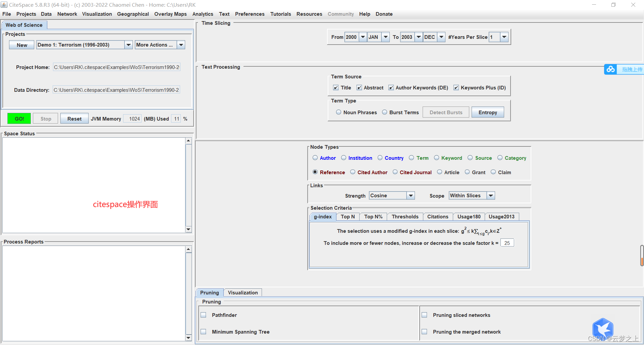
Task: Choose Country node type
Action: pos(380,158)
